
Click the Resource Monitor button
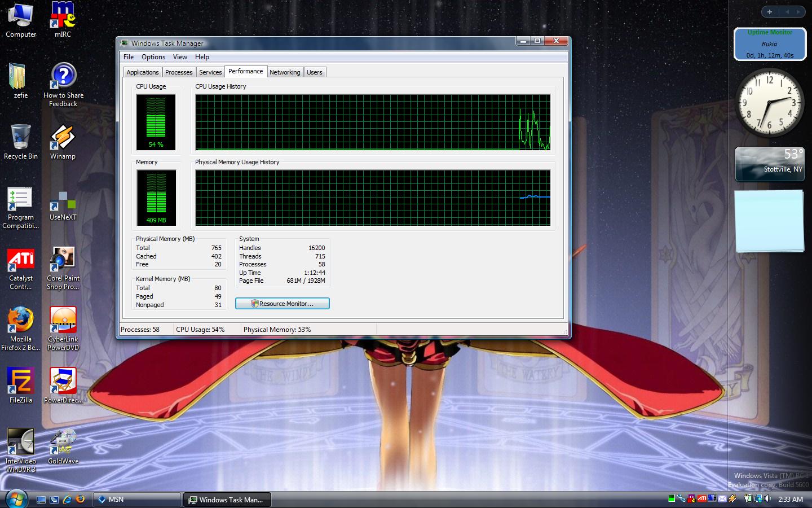click(x=283, y=304)
